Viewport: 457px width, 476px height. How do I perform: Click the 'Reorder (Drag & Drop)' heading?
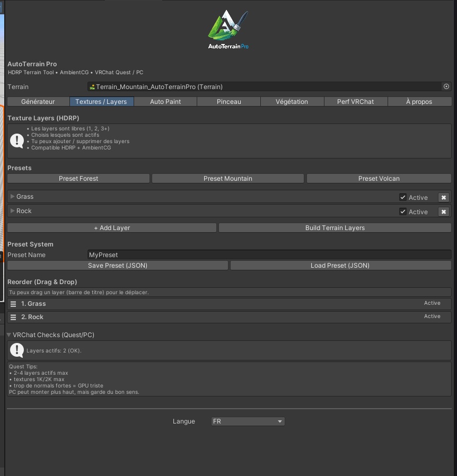pyautogui.click(x=42, y=281)
